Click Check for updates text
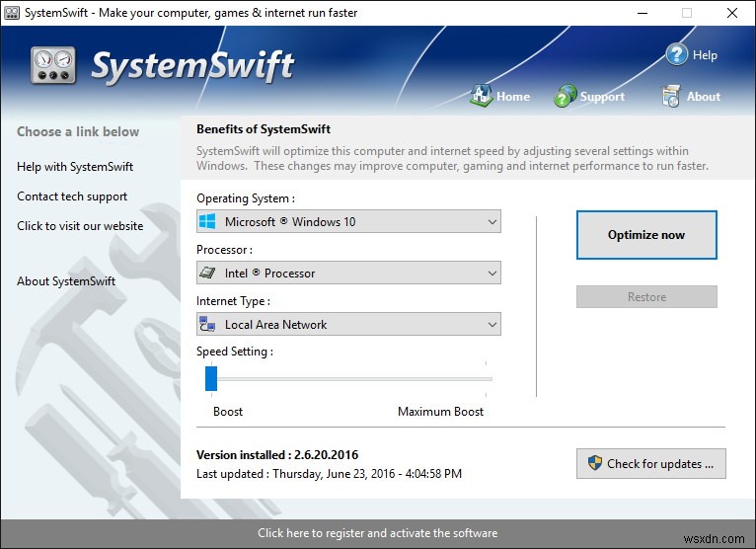Image resolution: width=756 pixels, height=549 pixels. click(659, 464)
